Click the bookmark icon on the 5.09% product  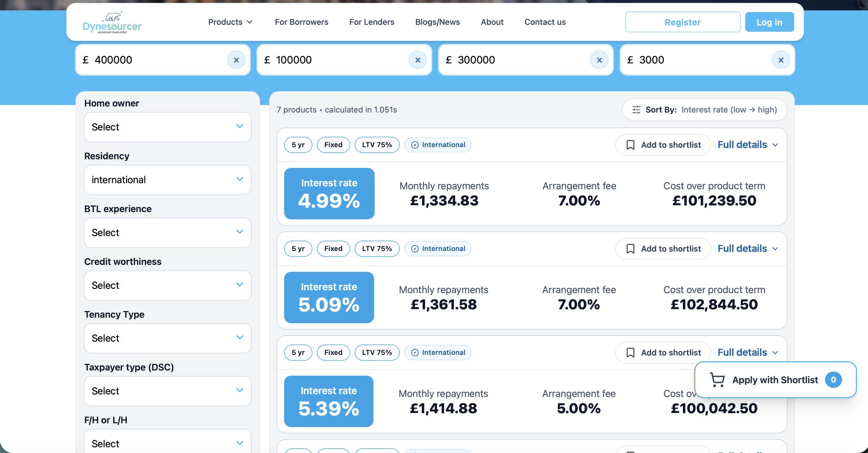point(630,249)
